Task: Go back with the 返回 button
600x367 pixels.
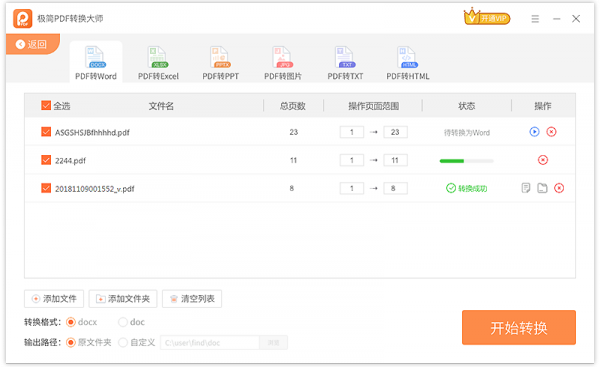Action: [32, 44]
